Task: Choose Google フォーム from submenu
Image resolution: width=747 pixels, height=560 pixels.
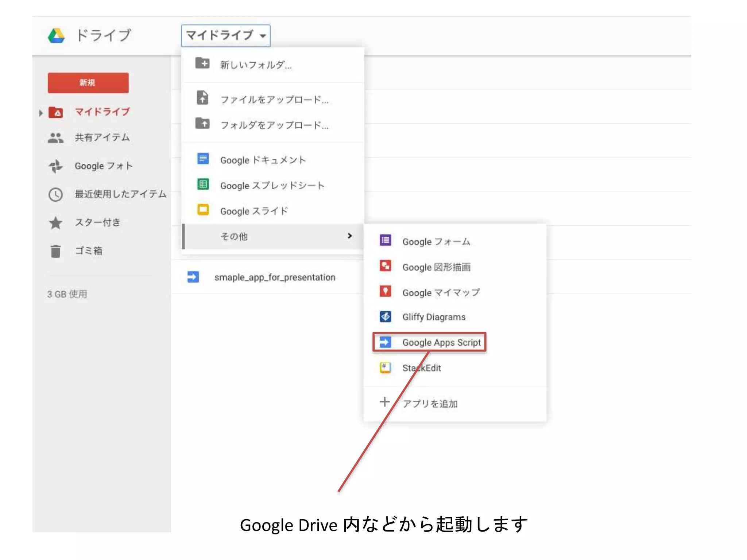Action: (x=436, y=242)
